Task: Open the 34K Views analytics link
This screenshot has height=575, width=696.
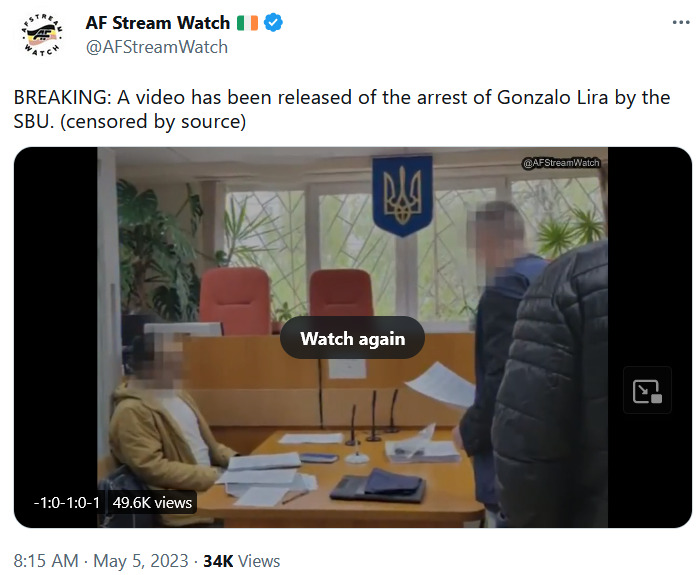Action: (241, 561)
